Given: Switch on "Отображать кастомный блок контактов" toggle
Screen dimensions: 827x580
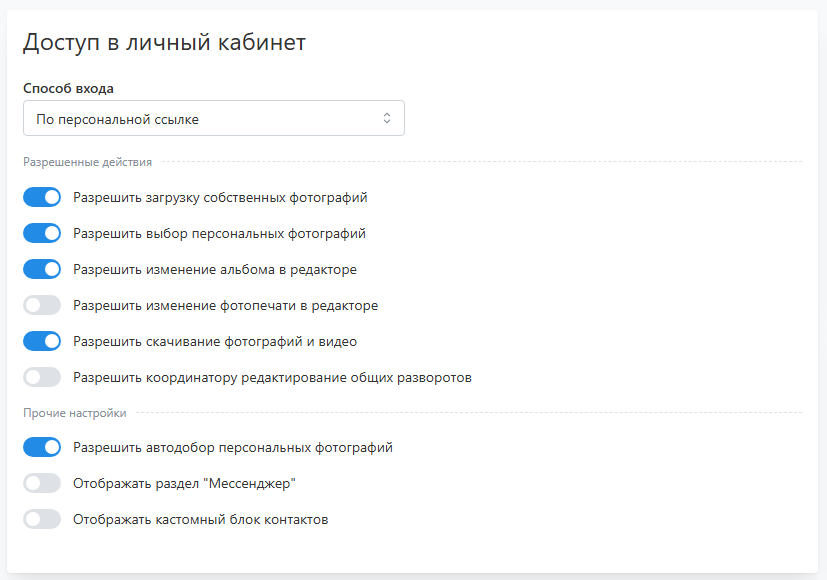Looking at the screenshot, I should click(x=42, y=519).
